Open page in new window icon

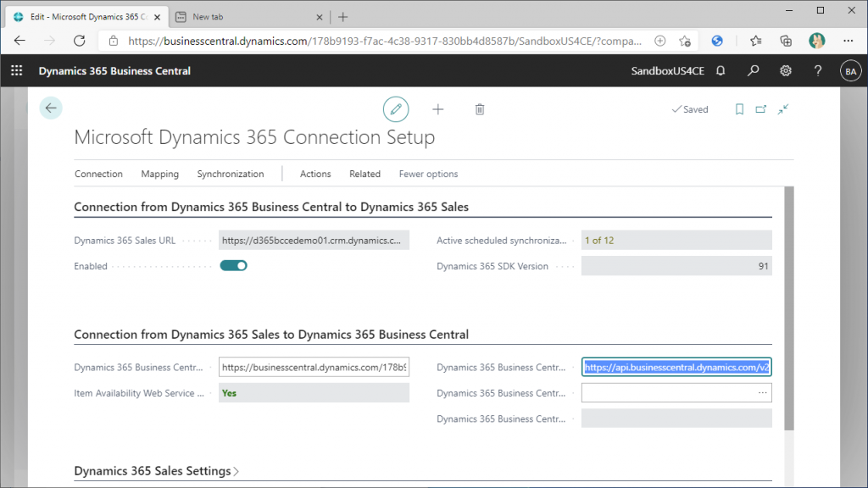[x=761, y=109]
